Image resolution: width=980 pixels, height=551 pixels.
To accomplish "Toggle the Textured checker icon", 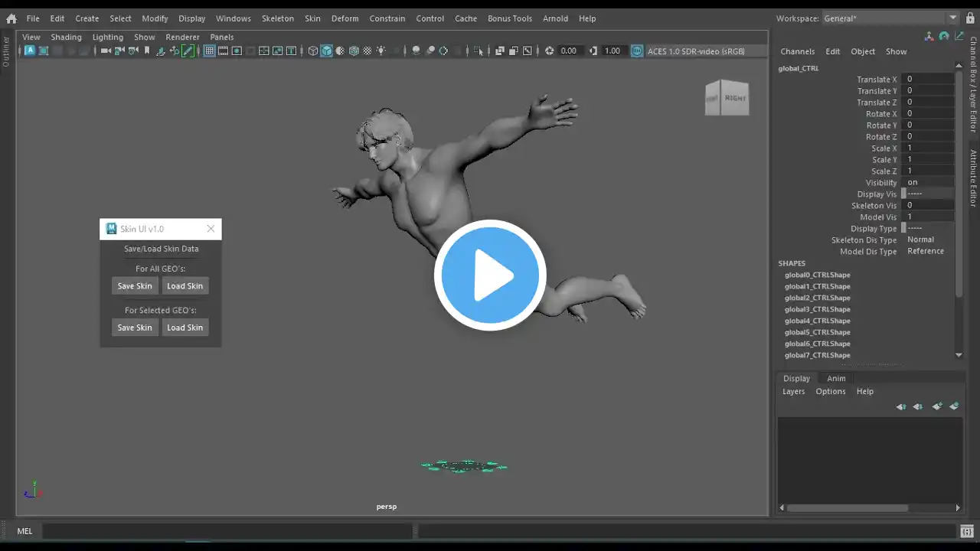I will pyautogui.click(x=367, y=51).
